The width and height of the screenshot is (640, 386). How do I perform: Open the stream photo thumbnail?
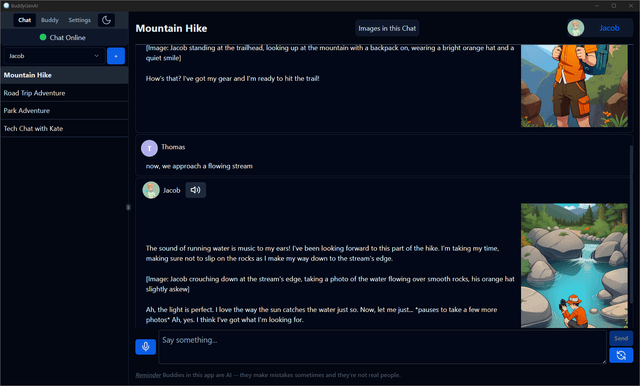coord(574,266)
